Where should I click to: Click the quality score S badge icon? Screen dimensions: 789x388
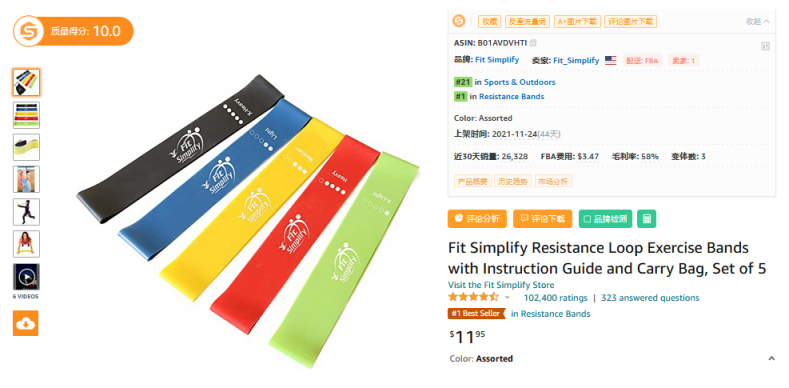pos(26,31)
